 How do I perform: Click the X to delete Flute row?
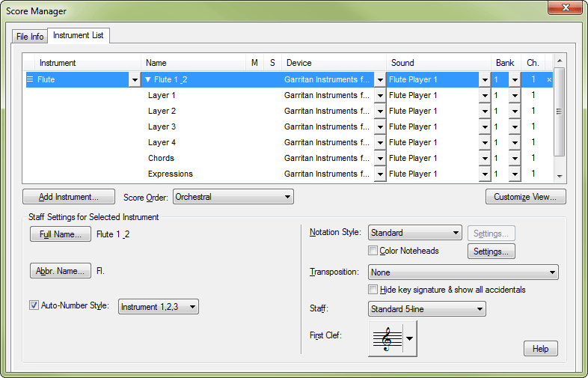coord(549,79)
